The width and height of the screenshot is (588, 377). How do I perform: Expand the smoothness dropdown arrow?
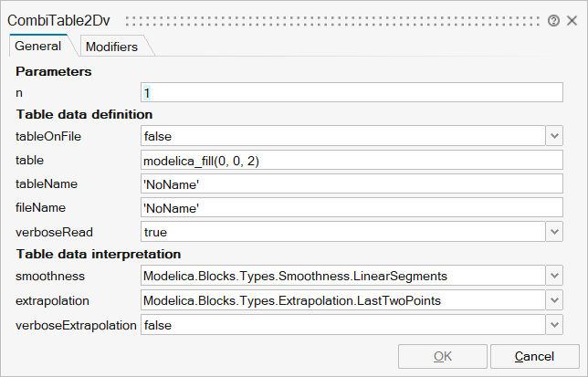point(554,275)
